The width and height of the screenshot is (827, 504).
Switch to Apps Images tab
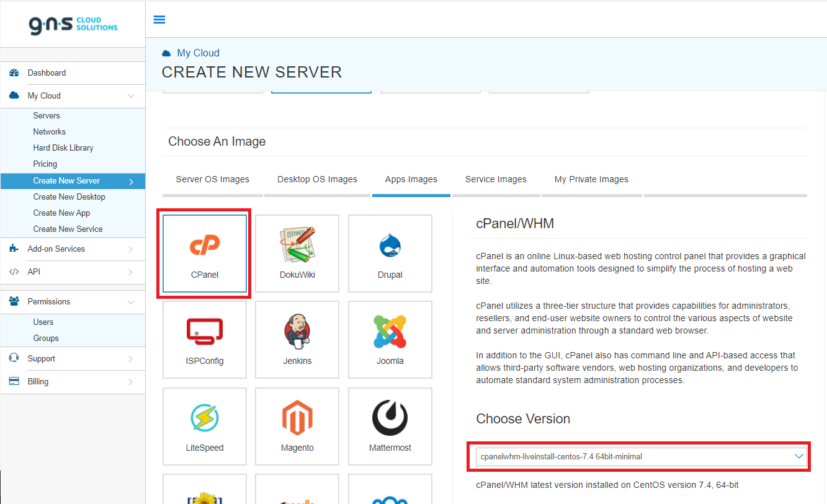[411, 179]
